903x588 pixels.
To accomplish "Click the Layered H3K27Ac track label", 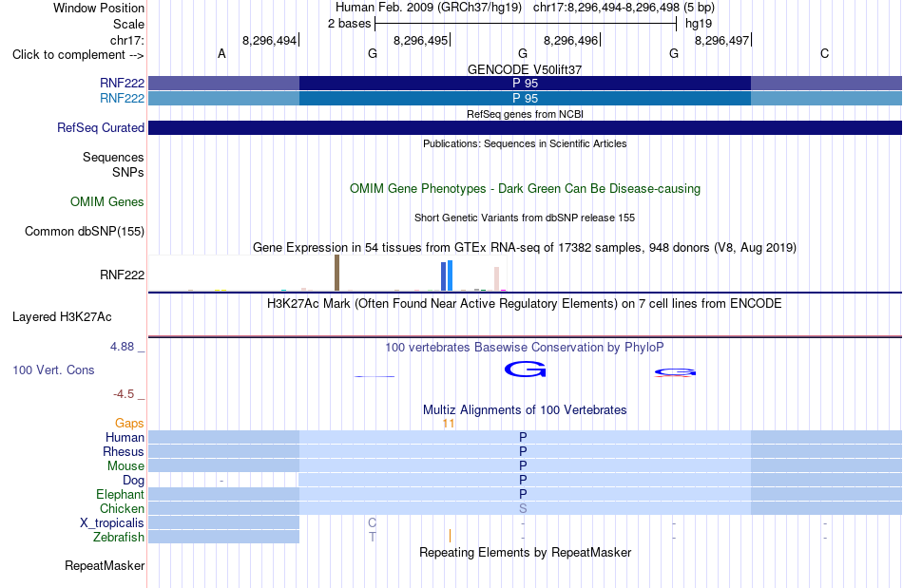I will 62,317.
